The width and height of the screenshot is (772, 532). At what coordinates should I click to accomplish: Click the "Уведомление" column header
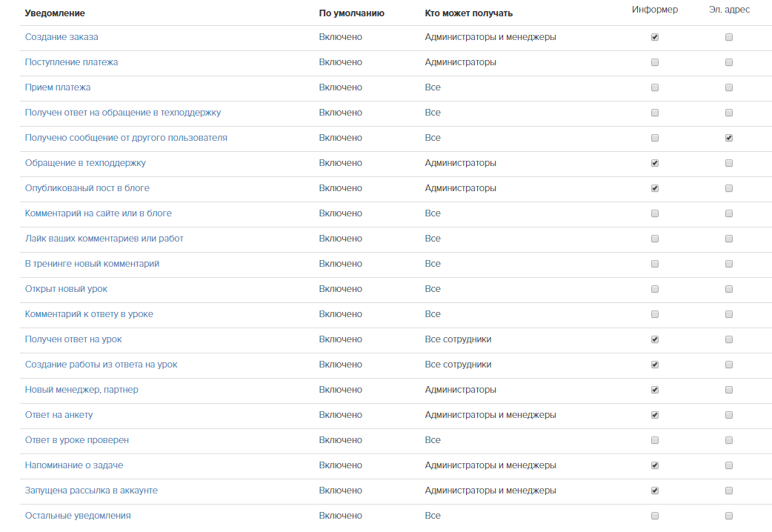click(55, 13)
